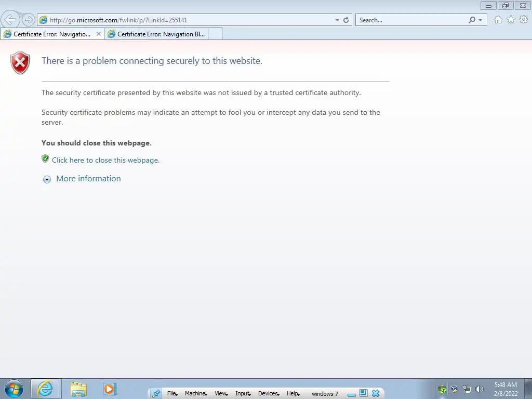This screenshot has width=532, height=399.
Task: Click the green shield icon beside close link
Action: 45,159
